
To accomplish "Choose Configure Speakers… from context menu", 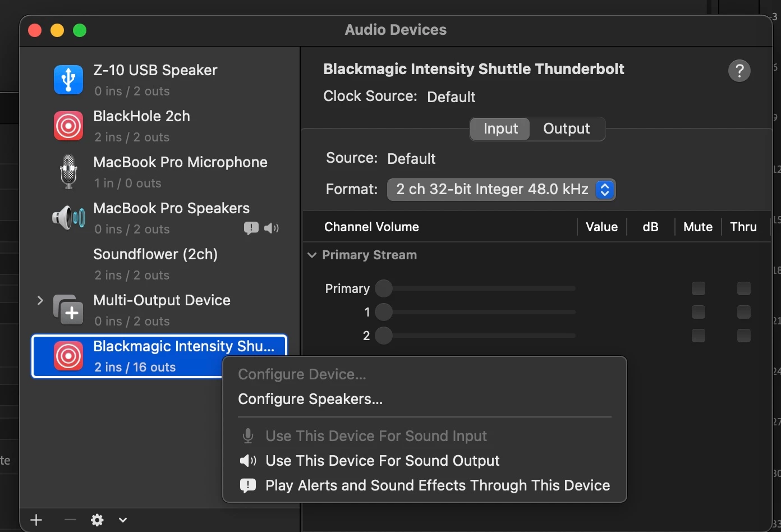I will [310, 399].
